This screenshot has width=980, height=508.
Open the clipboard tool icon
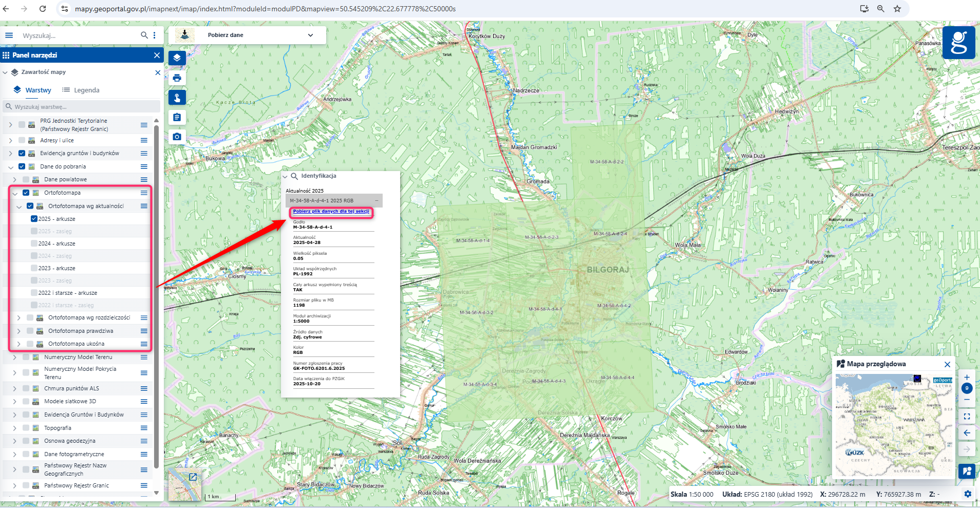click(x=177, y=118)
